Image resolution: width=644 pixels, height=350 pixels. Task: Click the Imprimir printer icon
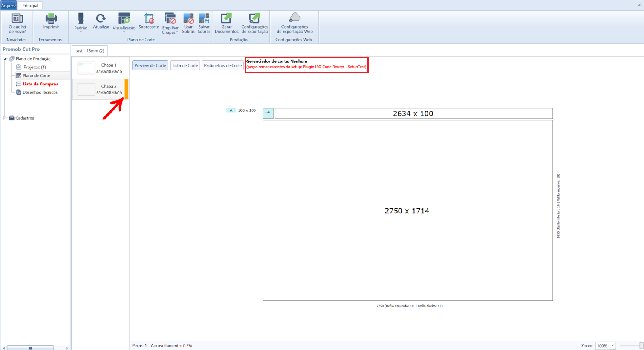tap(51, 18)
